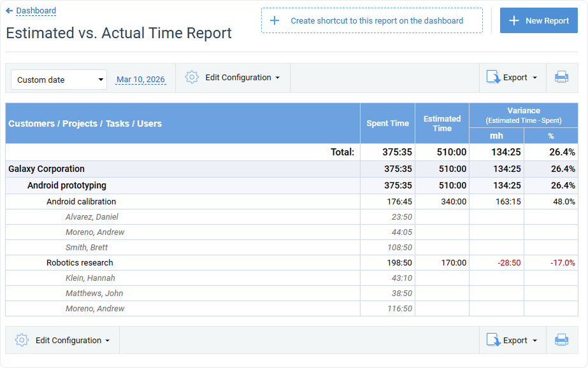
Task: Go back using the Dashboard link
Action: coord(34,10)
